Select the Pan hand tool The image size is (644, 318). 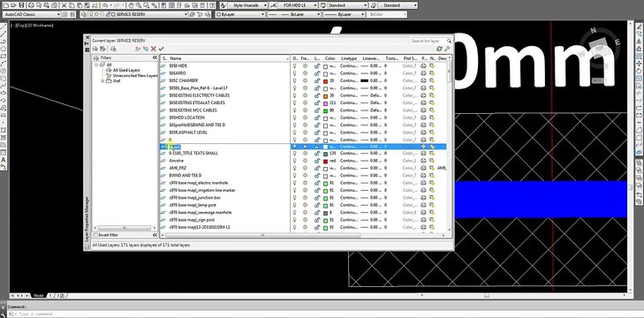(x=131, y=5)
